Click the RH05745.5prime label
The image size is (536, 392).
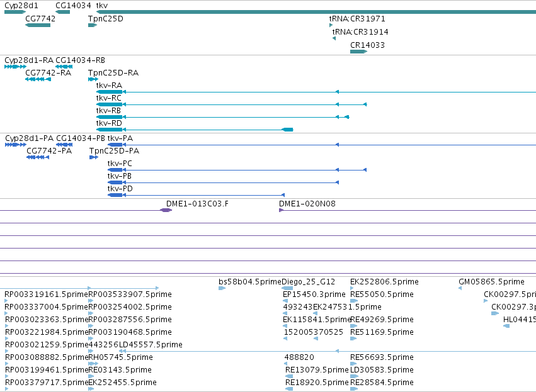[120, 357]
